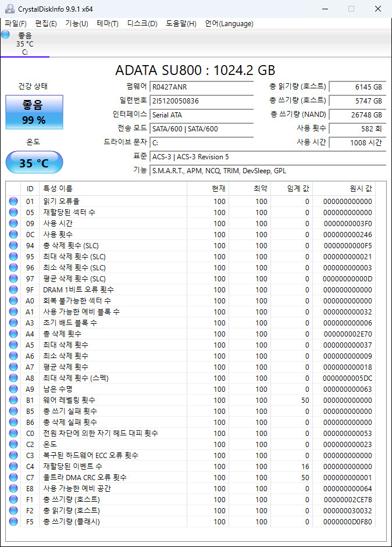This screenshot has width=392, height=547.
Task: Open the 언어(Language) menu
Action: coord(229,24)
